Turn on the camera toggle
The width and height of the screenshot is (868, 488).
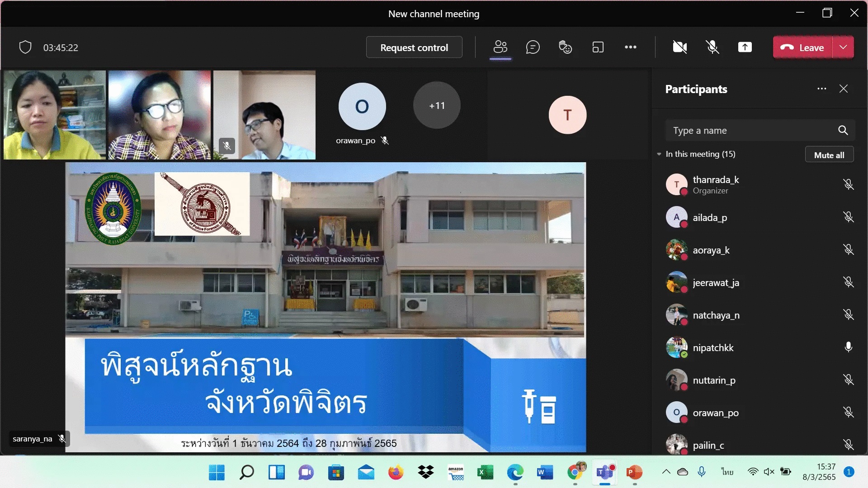(679, 47)
